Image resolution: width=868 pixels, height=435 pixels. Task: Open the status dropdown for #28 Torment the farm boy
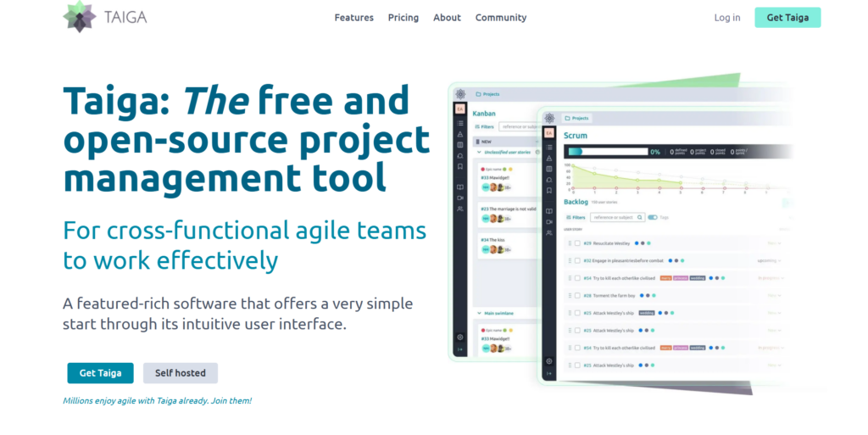click(773, 296)
